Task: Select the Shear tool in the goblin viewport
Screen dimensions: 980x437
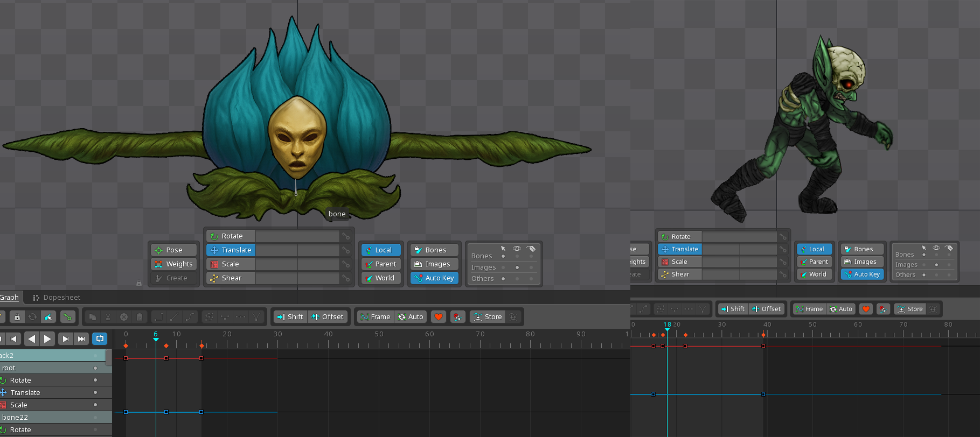Action: (679, 274)
